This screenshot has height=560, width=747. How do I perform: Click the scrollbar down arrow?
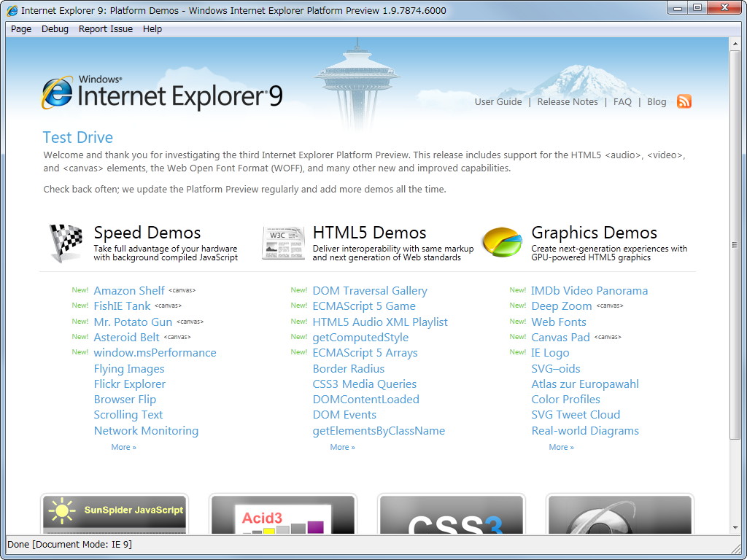point(735,529)
